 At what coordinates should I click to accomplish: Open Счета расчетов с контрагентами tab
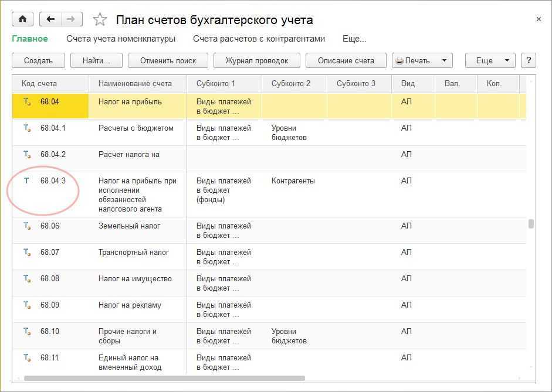coord(259,39)
